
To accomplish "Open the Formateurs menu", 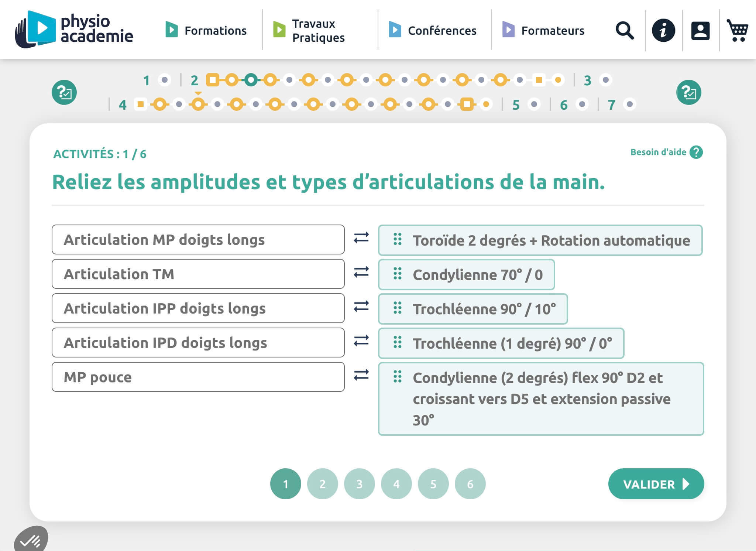I will (x=553, y=31).
